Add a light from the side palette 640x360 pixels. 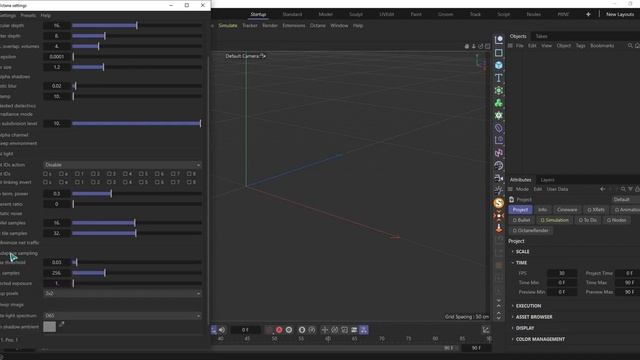pos(499,191)
